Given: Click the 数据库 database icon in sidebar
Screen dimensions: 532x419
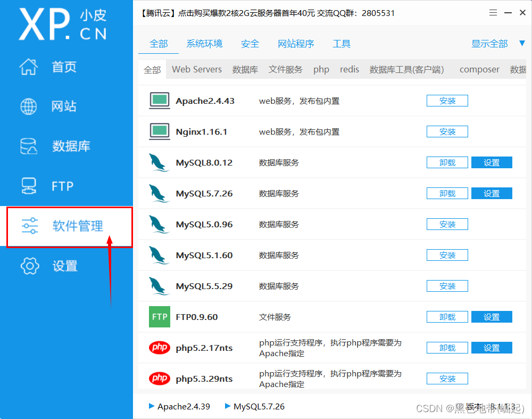Looking at the screenshot, I should pyautogui.click(x=29, y=146).
